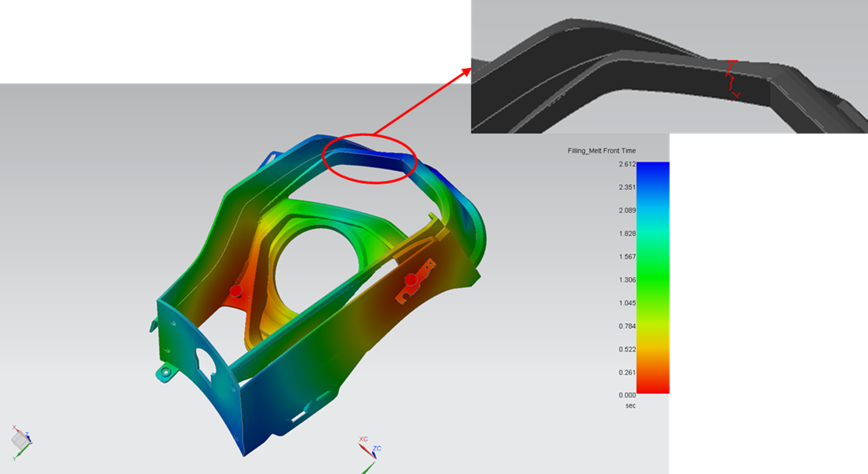
Task: Click the left red injection gate marker
Action: coord(236,291)
